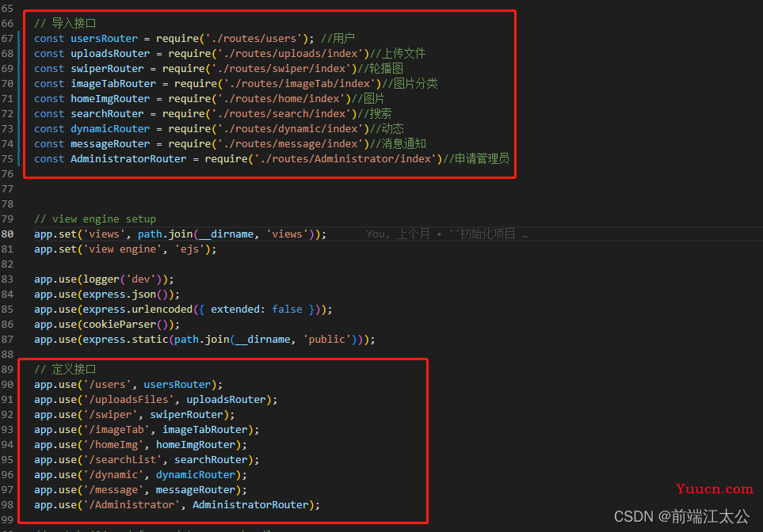The height and width of the screenshot is (532, 763).
Task: Click line number 98 in the gutter
Action: (x=7, y=505)
